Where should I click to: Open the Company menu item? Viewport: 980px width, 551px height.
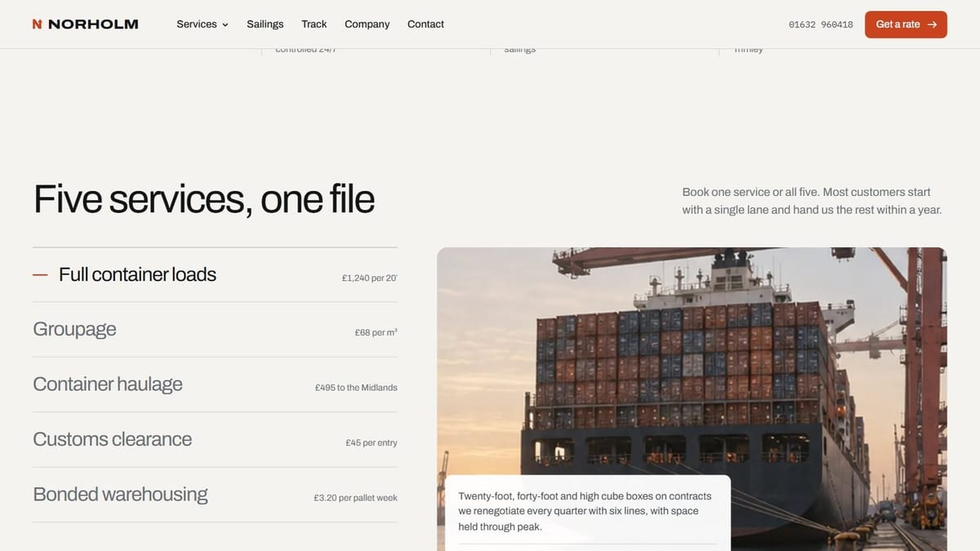(367, 24)
